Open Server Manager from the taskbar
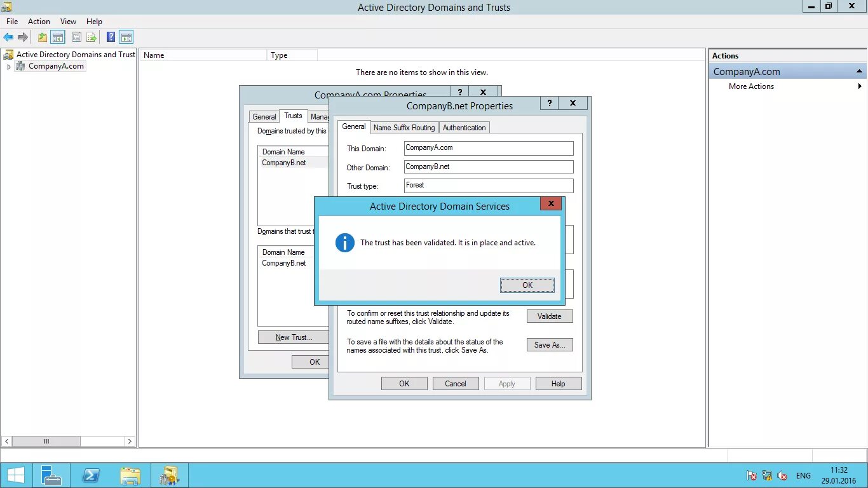Screen dimensions: 868x488 point(51,475)
